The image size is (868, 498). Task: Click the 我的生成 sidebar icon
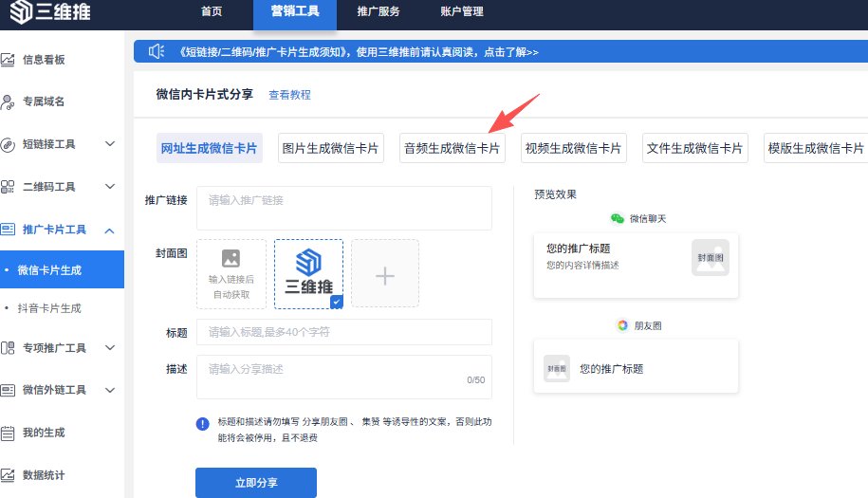pyautogui.click(x=9, y=433)
